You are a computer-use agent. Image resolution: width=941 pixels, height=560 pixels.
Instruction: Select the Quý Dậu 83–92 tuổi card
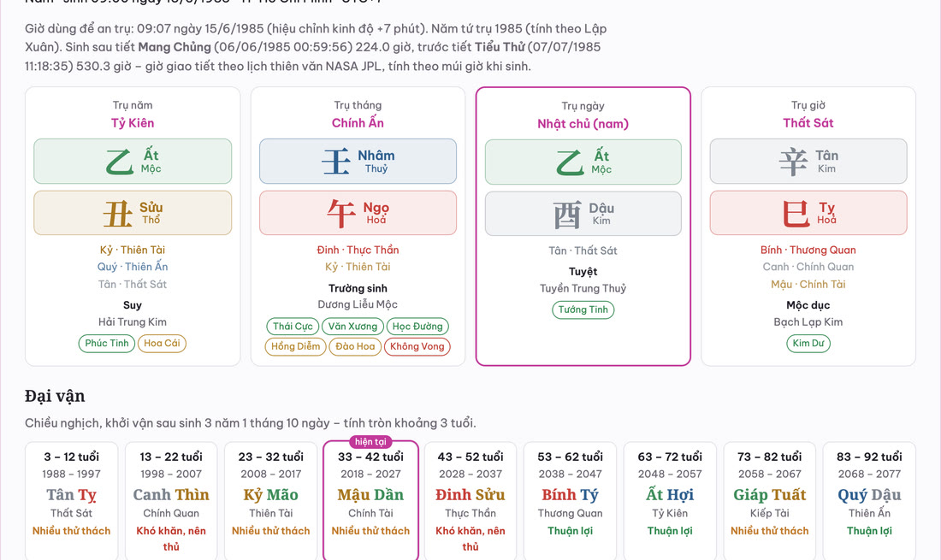click(x=869, y=501)
